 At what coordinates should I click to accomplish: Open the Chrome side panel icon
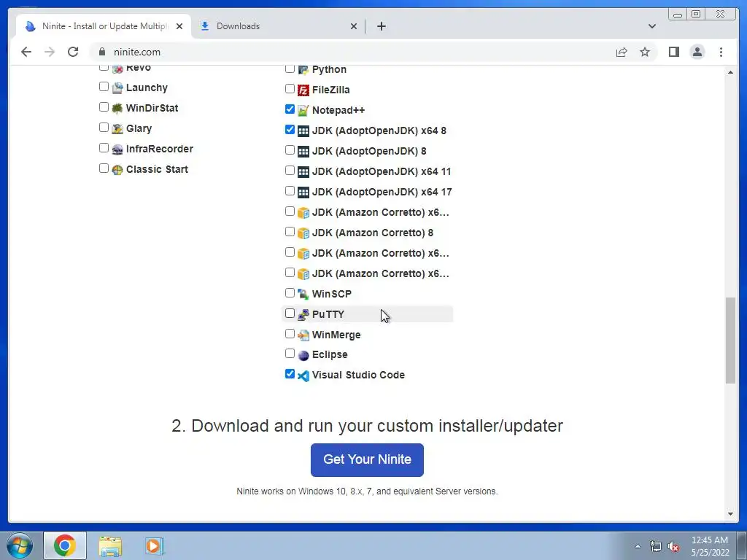[x=673, y=52]
